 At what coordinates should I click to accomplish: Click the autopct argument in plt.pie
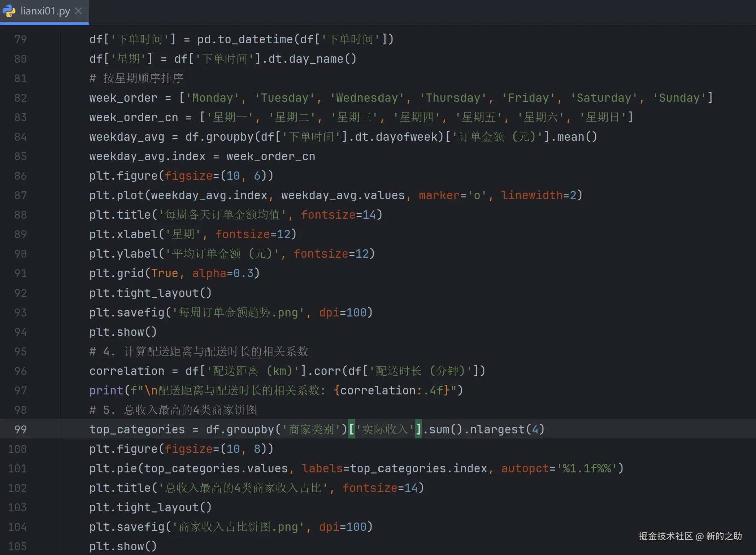(x=525, y=468)
